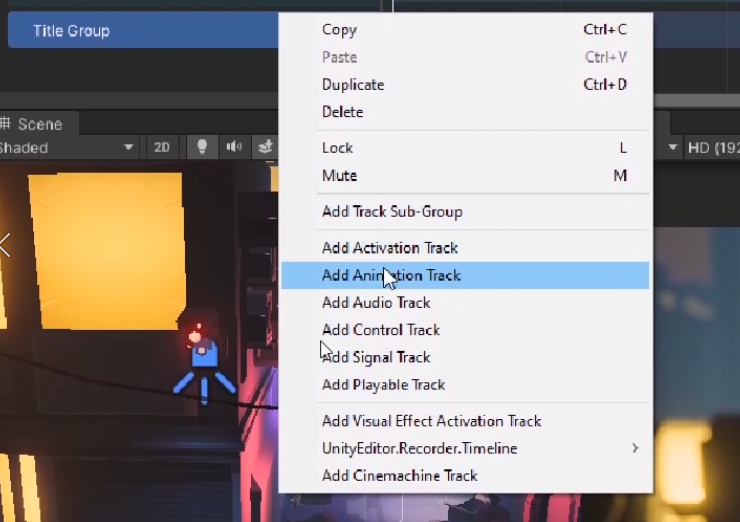
Task: Choose Lock from the context menu
Action: pos(338,148)
